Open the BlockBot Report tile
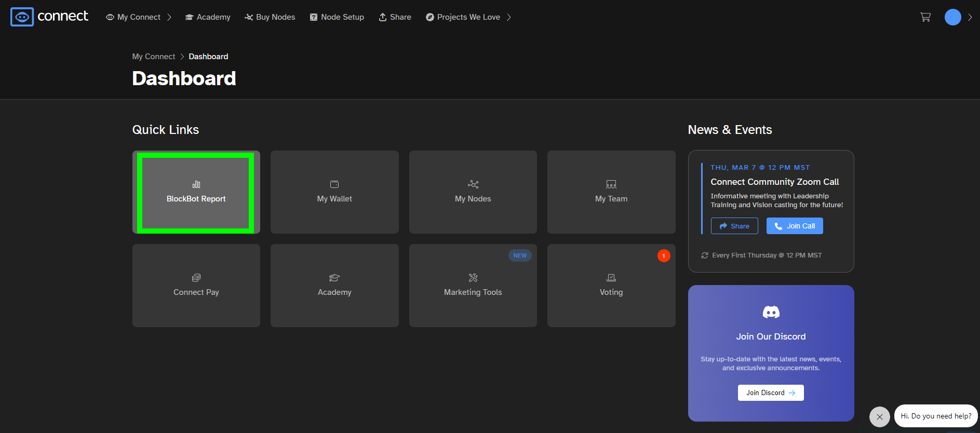Image resolution: width=980 pixels, height=433 pixels. (x=196, y=192)
